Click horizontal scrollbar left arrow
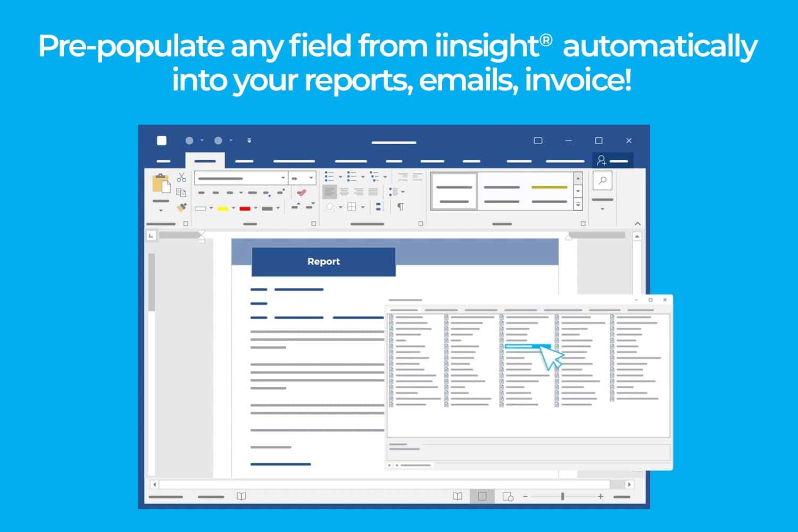The width and height of the screenshot is (798, 532). click(x=154, y=485)
